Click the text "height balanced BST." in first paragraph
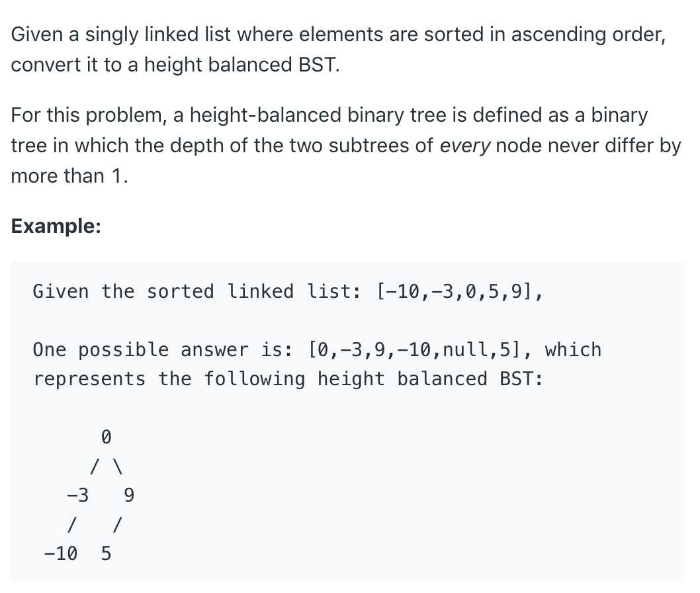This screenshot has width=700, height=593. point(241,65)
